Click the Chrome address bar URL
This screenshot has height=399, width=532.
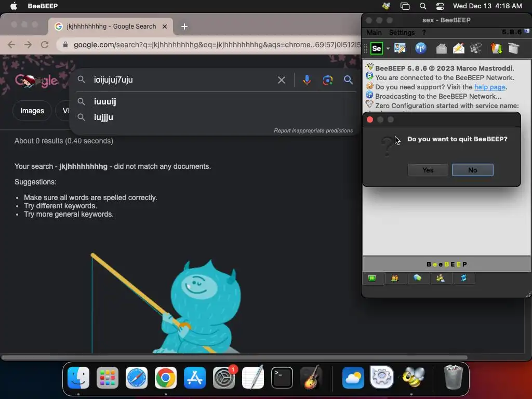pos(217,45)
